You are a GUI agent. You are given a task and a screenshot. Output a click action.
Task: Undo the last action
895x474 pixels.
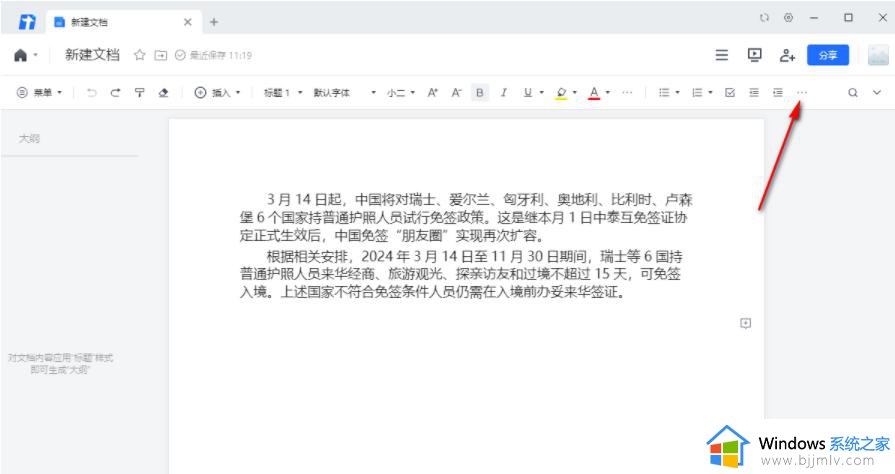[91, 93]
